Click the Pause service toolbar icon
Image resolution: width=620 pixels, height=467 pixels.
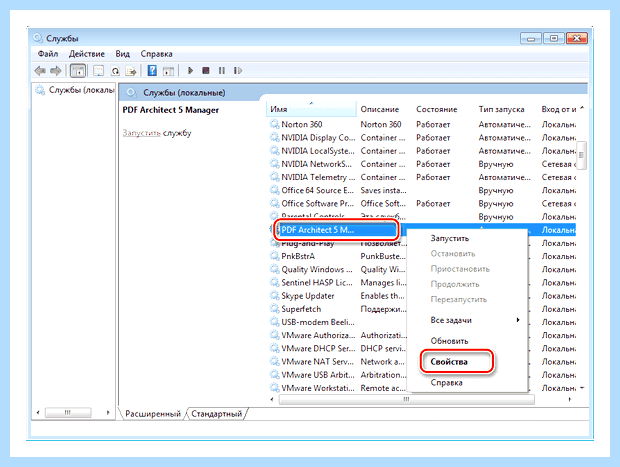point(221,70)
